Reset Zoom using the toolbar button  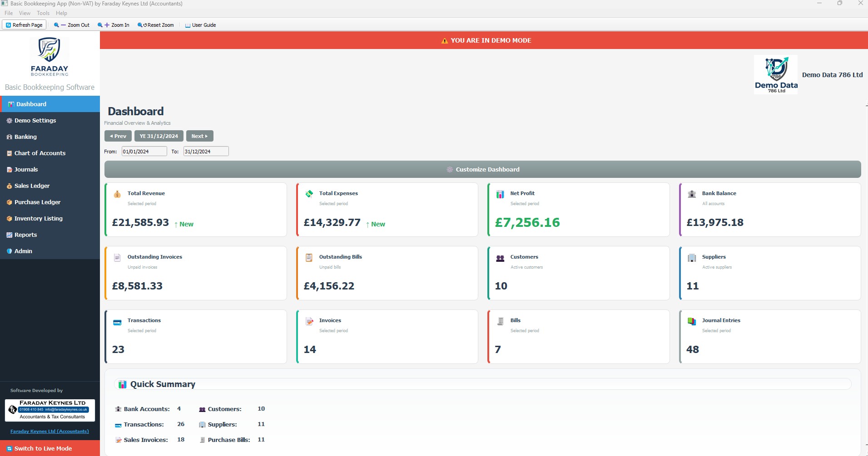tap(156, 25)
